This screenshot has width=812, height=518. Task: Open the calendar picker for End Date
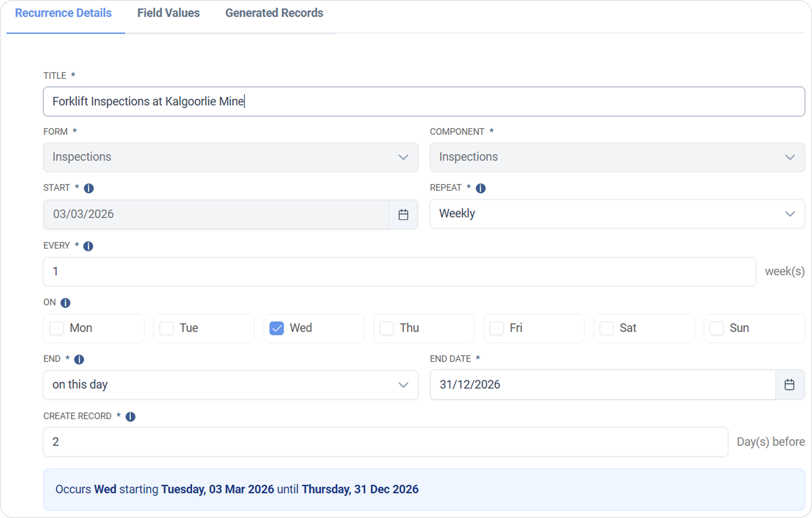click(x=789, y=385)
